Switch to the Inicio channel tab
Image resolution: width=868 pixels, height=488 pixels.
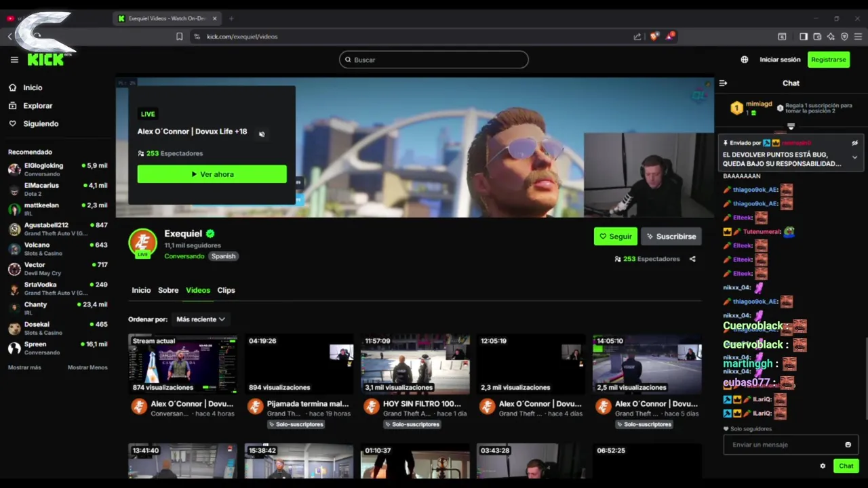click(x=141, y=290)
